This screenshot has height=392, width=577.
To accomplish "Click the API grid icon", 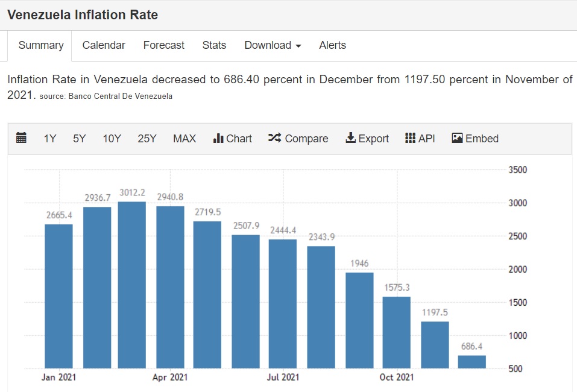I will click(x=410, y=138).
